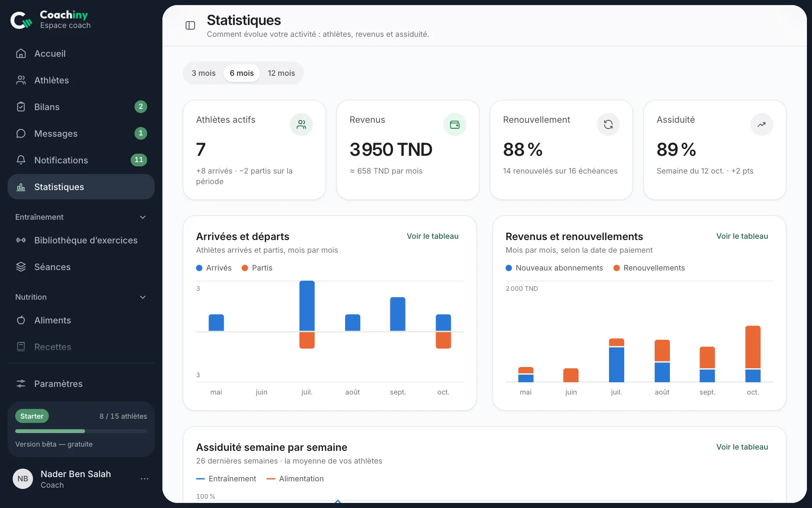Screen dimensions: 812x508
Task: Open the Accueil menu item
Action: tap(81, 53)
